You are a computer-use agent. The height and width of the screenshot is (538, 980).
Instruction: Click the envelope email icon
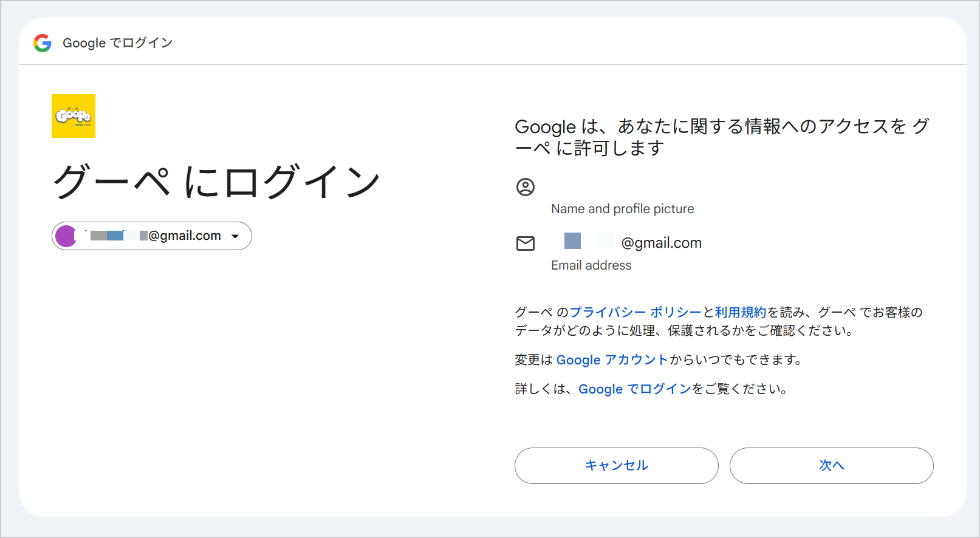pyautogui.click(x=526, y=243)
